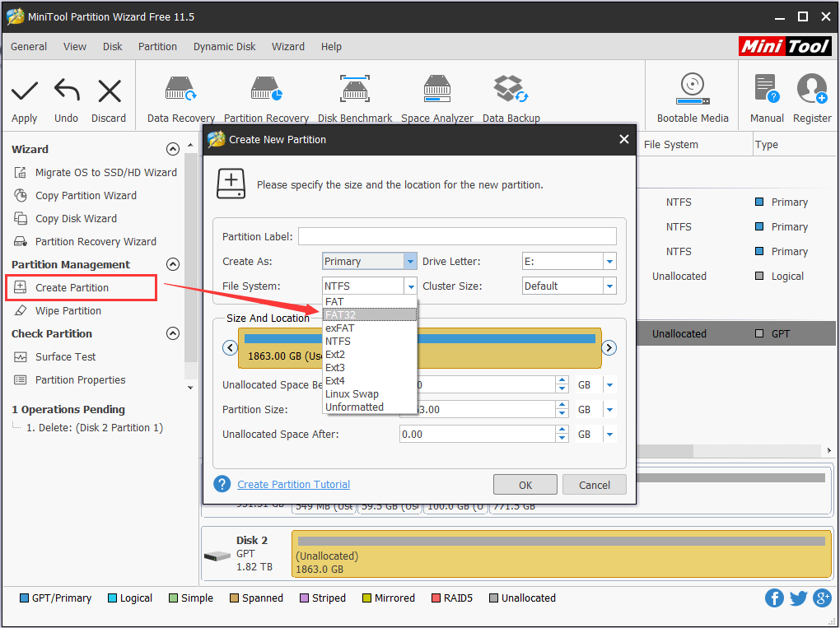Click Cancel in Create New Partition
The width and height of the screenshot is (840, 628).
point(594,485)
